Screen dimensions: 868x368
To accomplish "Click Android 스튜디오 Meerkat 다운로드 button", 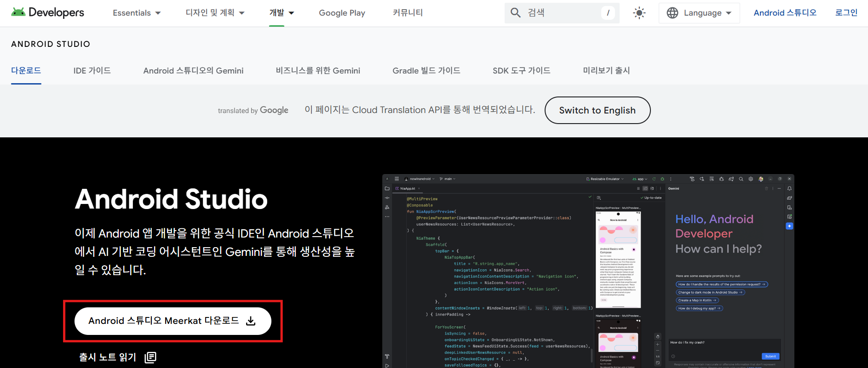I will click(x=173, y=321).
